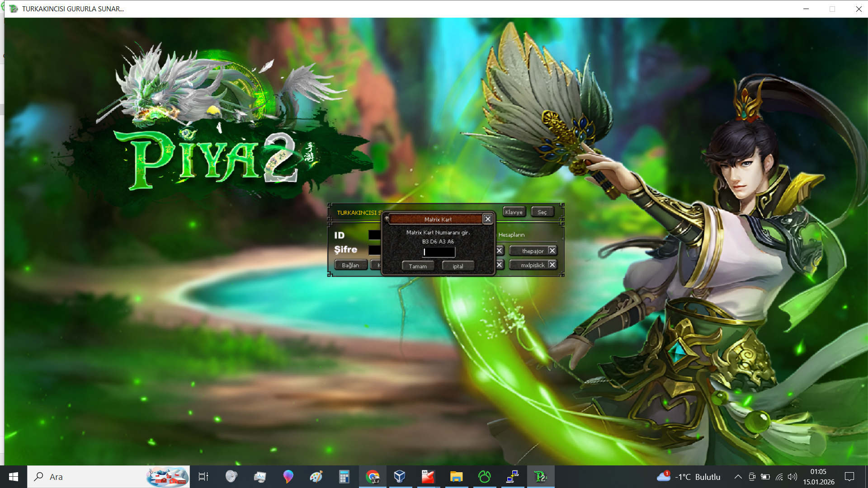This screenshot has height=488, width=868.
Task: Switch to the Piya2 game taskbar icon
Action: pyautogui.click(x=541, y=477)
